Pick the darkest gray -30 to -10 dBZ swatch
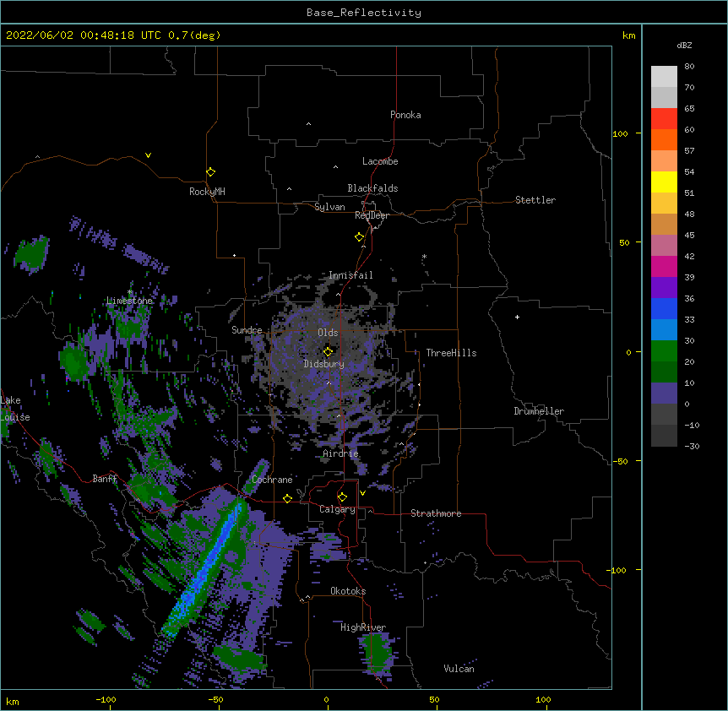 tap(664, 436)
